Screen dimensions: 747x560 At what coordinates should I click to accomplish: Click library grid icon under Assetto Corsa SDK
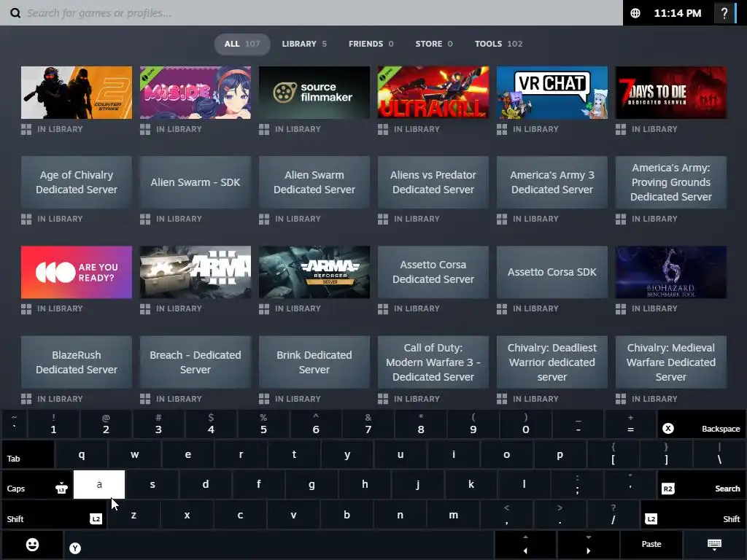(502, 309)
